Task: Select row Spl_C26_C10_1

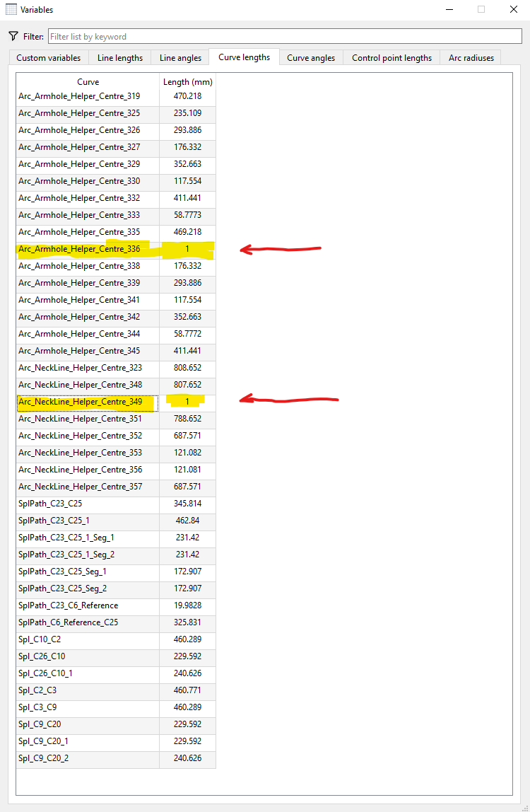Action: pos(116,674)
